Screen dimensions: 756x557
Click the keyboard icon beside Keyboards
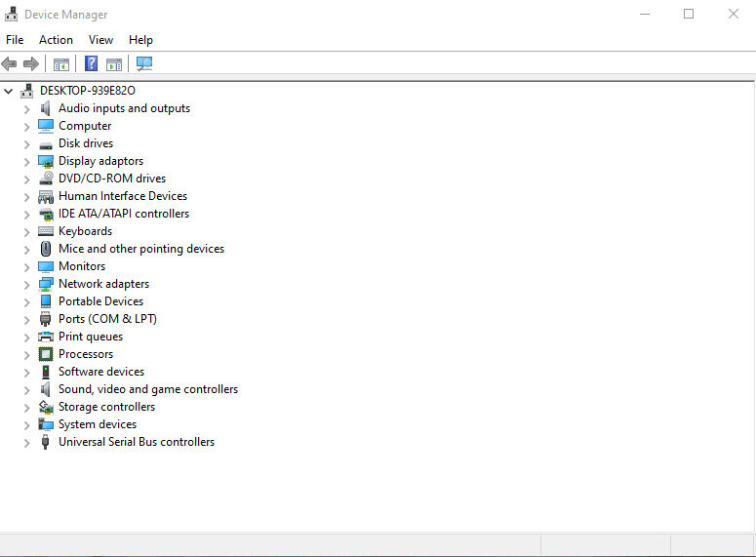pyautogui.click(x=46, y=231)
